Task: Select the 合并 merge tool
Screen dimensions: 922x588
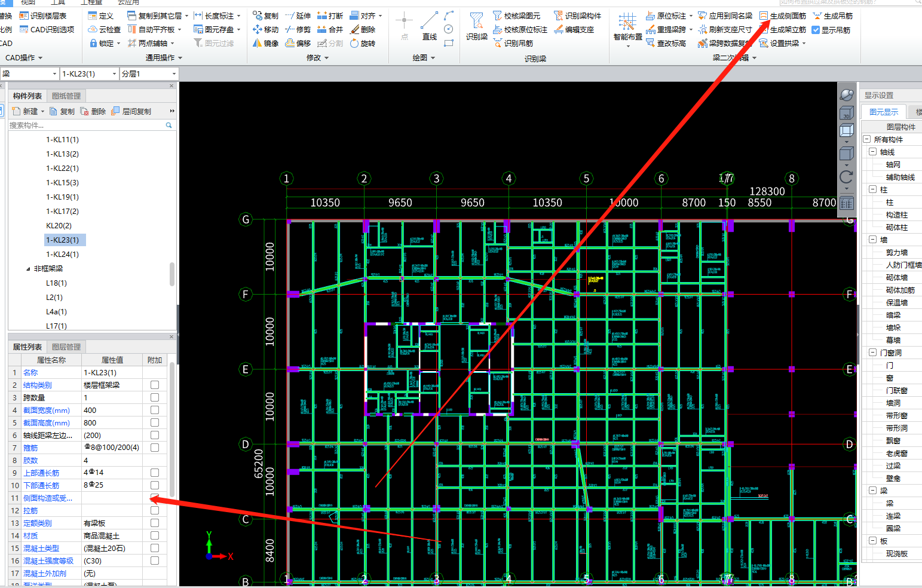Action: 330,29
